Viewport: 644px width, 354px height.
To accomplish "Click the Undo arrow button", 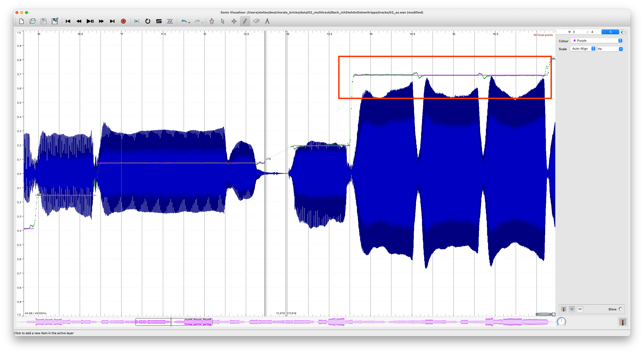I will click(x=184, y=21).
